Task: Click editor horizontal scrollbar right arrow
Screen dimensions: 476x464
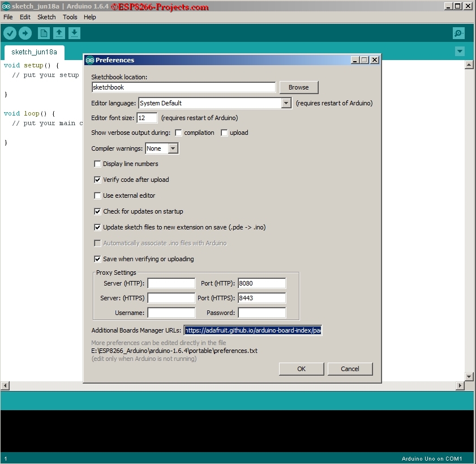Action: point(460,386)
